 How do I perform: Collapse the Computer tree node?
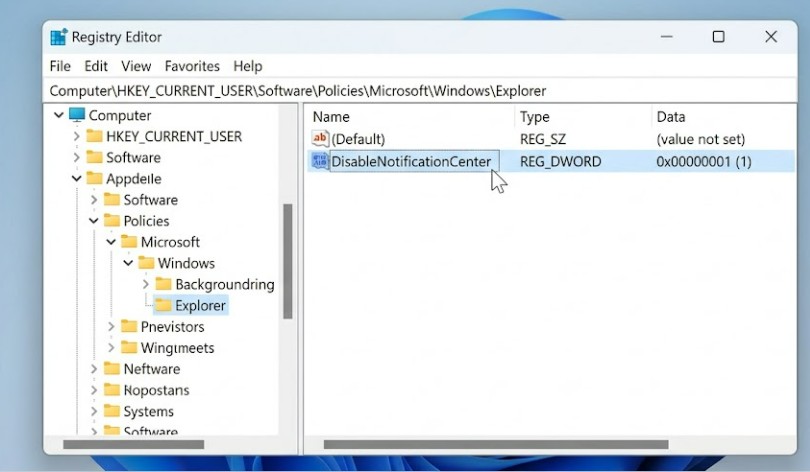[x=59, y=115]
